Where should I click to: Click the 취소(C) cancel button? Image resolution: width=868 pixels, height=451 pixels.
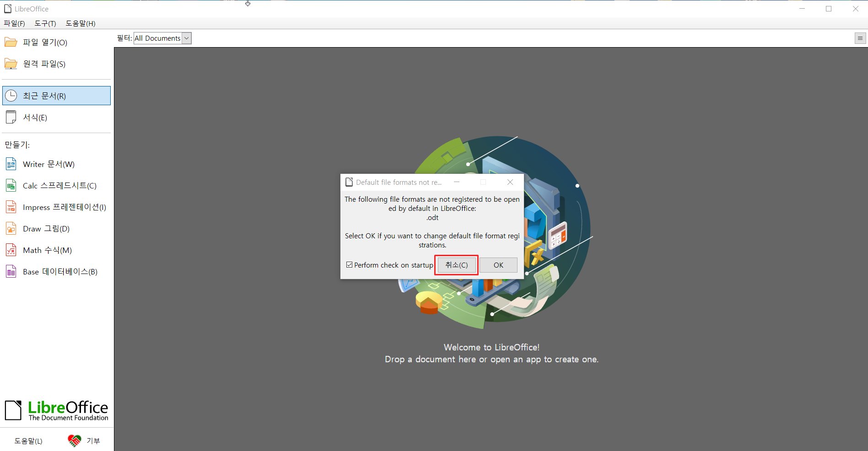point(456,265)
